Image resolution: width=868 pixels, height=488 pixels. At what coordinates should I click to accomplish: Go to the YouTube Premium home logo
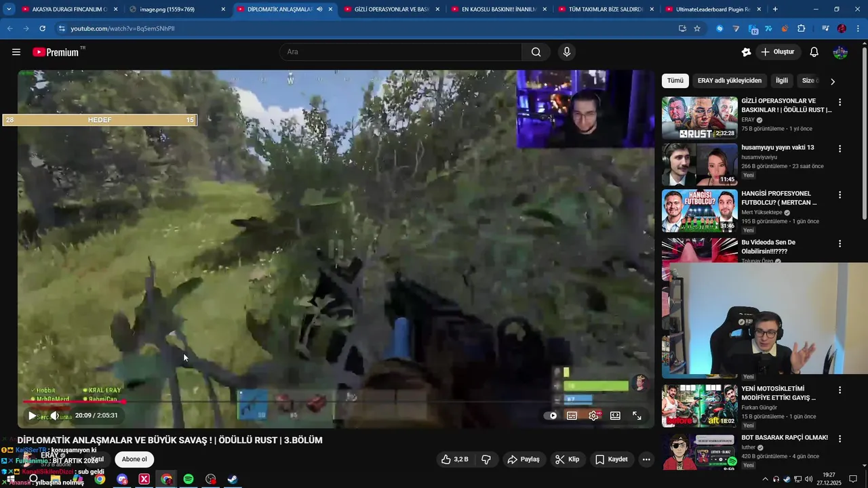[56, 52]
